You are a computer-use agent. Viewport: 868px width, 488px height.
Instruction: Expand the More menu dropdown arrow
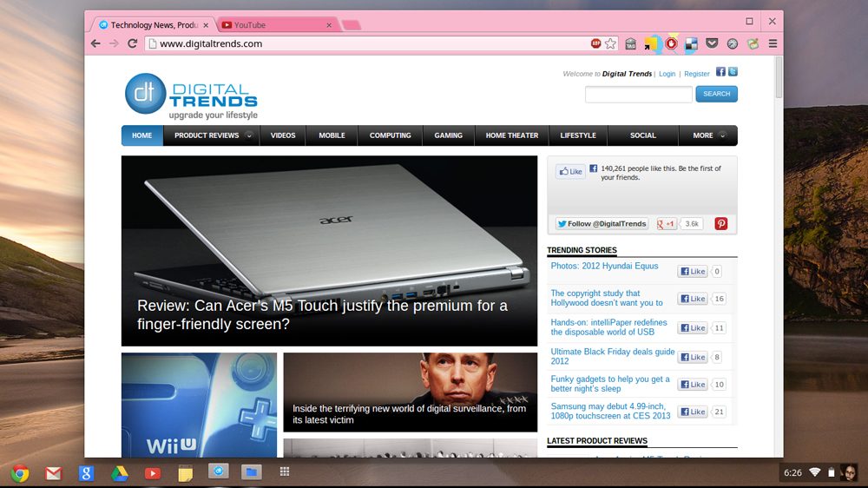[722, 135]
